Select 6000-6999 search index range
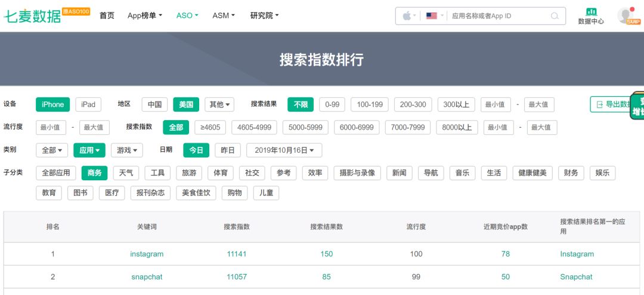The height and width of the screenshot is (295, 644). [x=357, y=128]
